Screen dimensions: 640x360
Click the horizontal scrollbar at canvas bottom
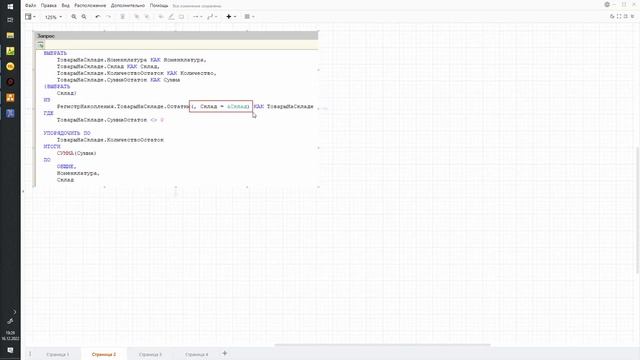382,345
